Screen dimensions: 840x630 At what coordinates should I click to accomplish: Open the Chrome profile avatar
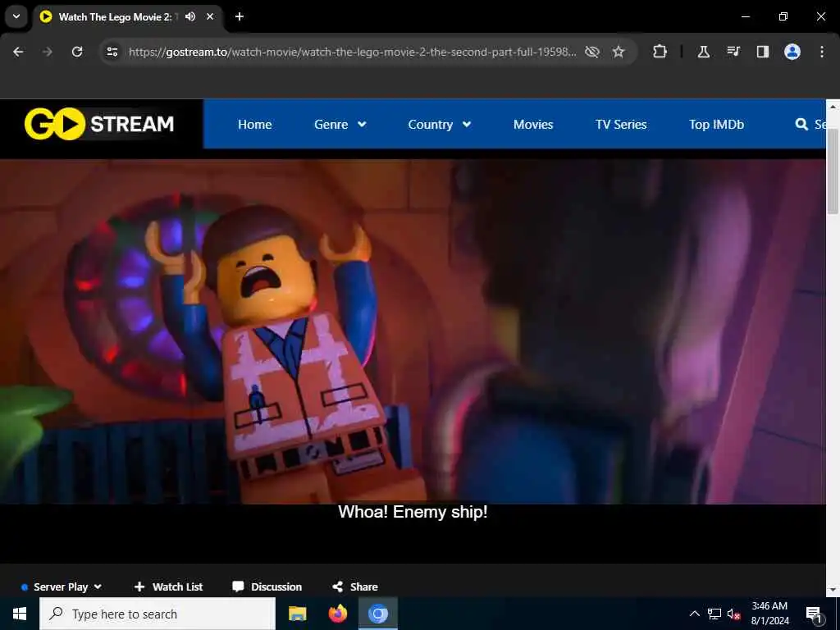point(792,52)
